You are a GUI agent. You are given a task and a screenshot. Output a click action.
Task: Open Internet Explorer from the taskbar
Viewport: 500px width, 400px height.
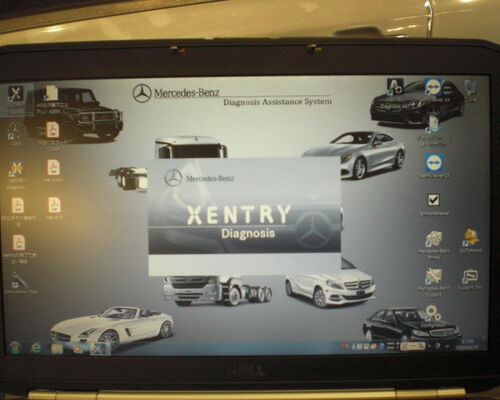pos(36,348)
